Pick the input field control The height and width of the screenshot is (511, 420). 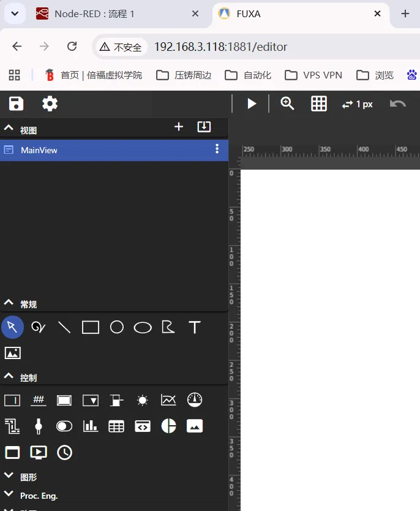[12, 401]
